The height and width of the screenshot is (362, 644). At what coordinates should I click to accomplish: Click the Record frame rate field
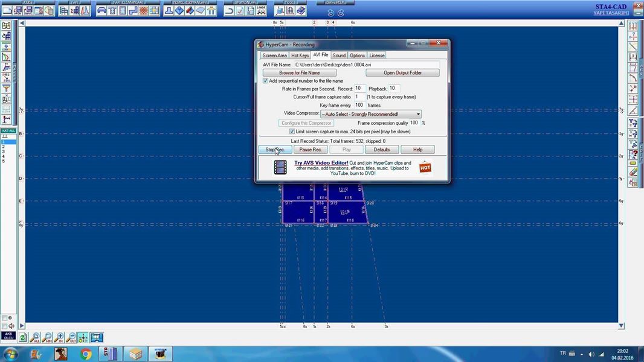click(x=360, y=89)
